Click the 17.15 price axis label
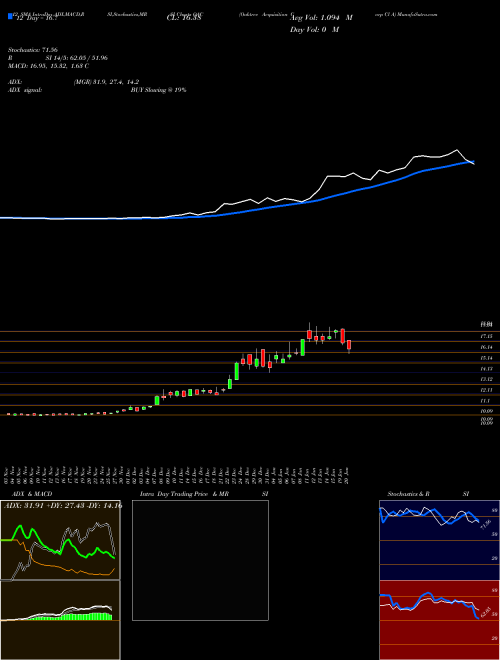This screenshot has width=500, height=660. pos(487,336)
